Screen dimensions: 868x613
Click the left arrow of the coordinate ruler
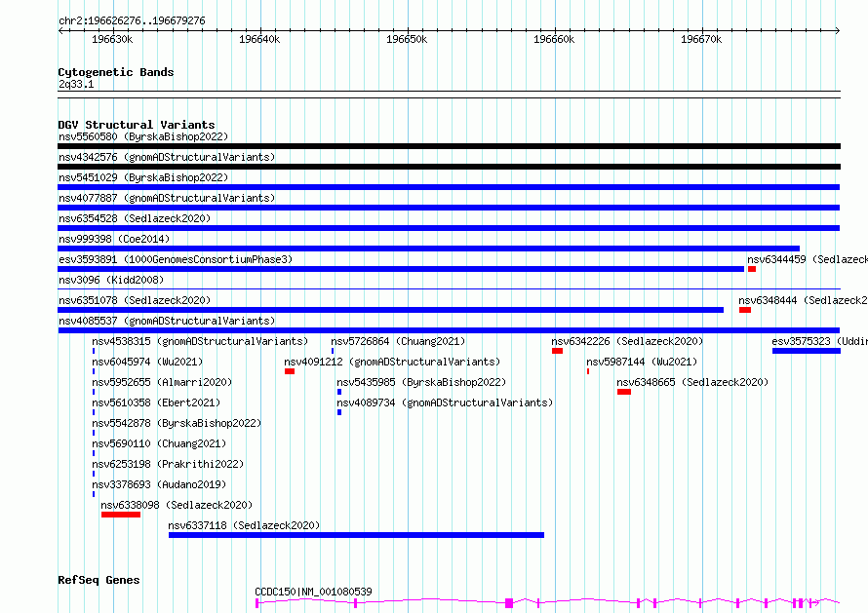pyautogui.click(x=60, y=30)
